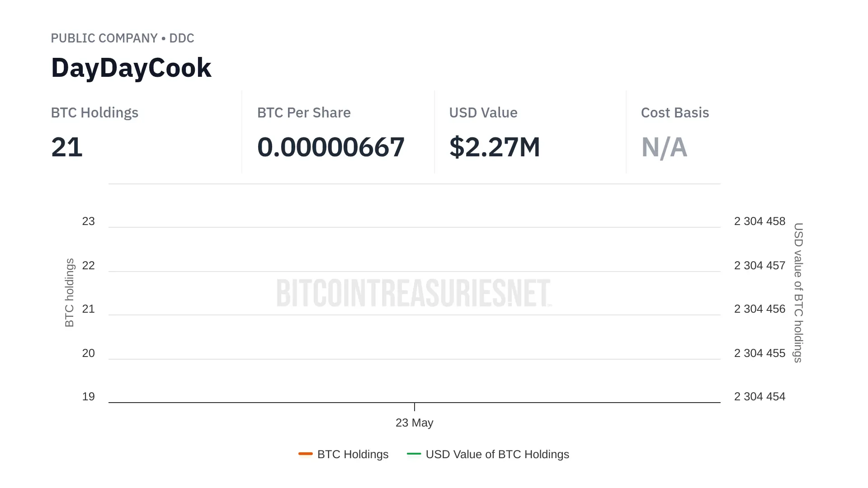
Task: Click the vertical "BTC holdings" axis title
Action: [x=69, y=293]
